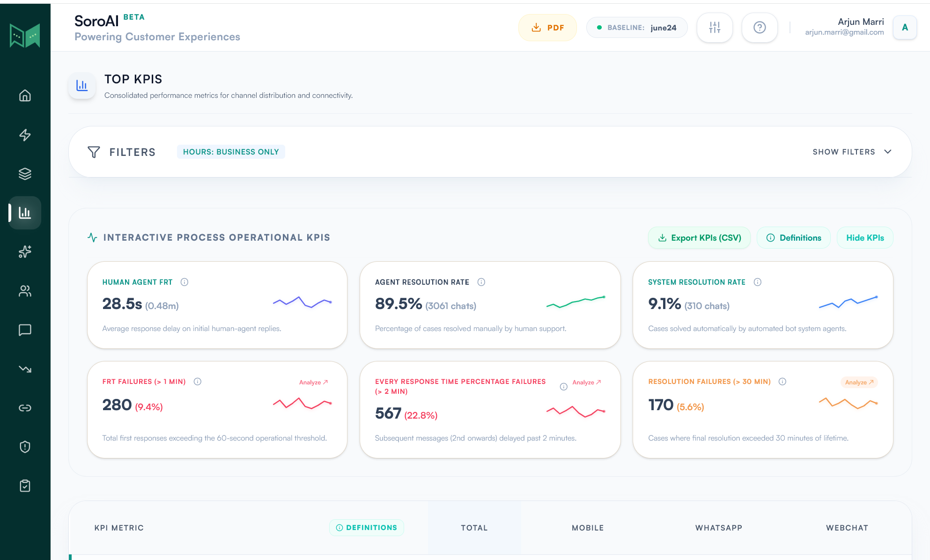930x560 pixels.
Task: Click the Agent Resolution Rate sparkline
Action: tap(576, 302)
